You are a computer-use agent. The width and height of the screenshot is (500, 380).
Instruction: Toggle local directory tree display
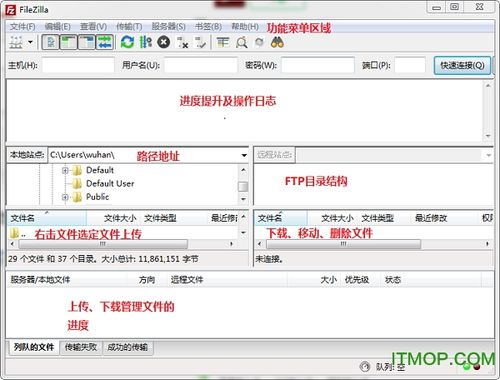68,42
